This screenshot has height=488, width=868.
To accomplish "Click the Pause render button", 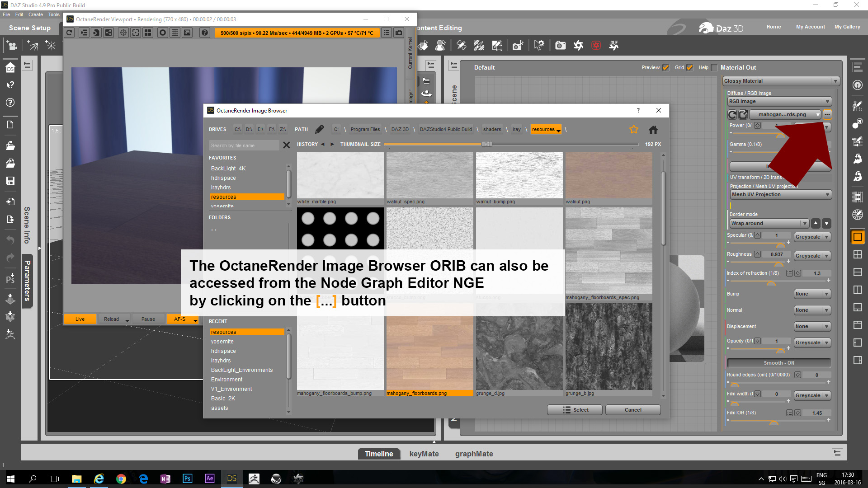I will (148, 319).
